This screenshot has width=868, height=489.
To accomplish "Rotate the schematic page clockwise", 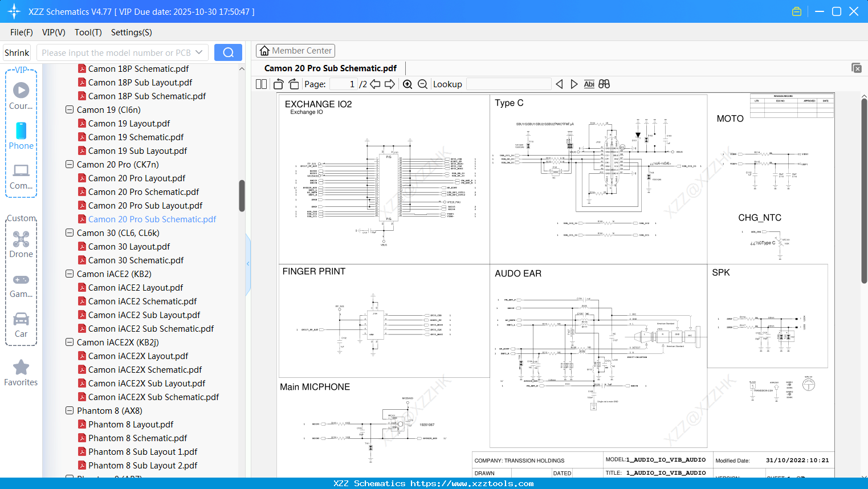I will tap(293, 84).
